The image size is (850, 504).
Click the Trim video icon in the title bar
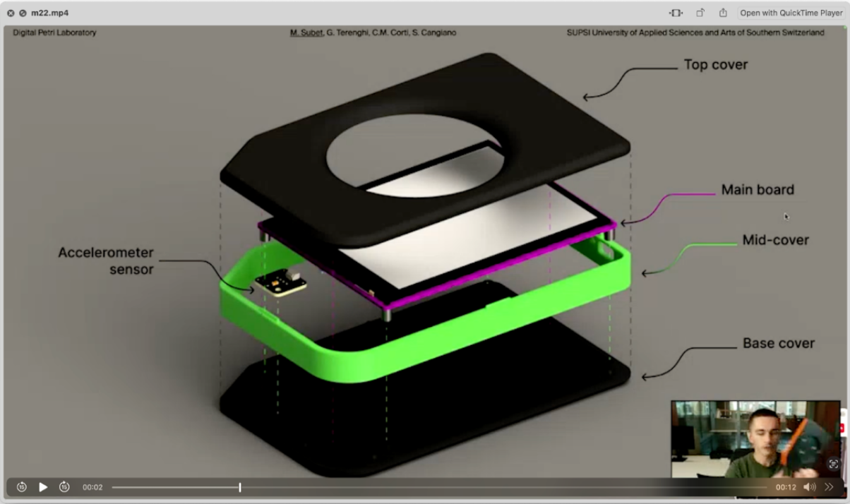tap(676, 13)
